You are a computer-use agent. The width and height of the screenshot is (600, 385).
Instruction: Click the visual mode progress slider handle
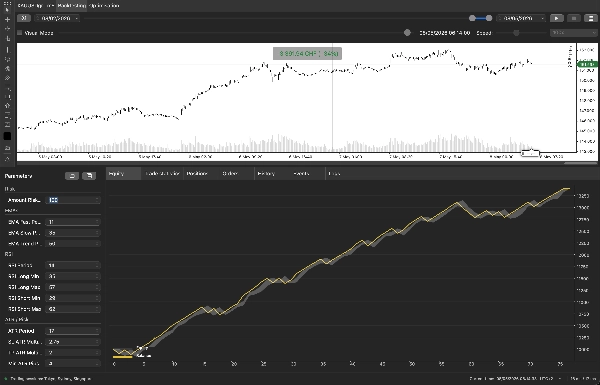pyautogui.click(x=407, y=33)
